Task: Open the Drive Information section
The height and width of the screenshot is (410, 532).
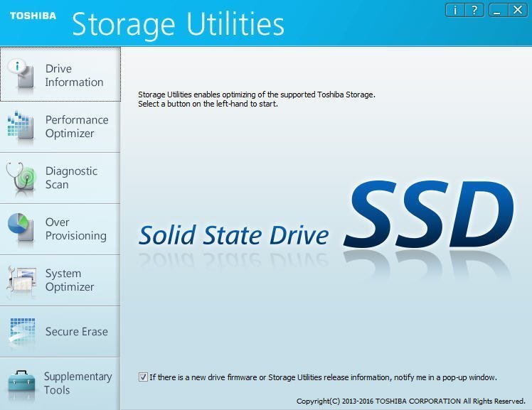Action: [x=60, y=75]
